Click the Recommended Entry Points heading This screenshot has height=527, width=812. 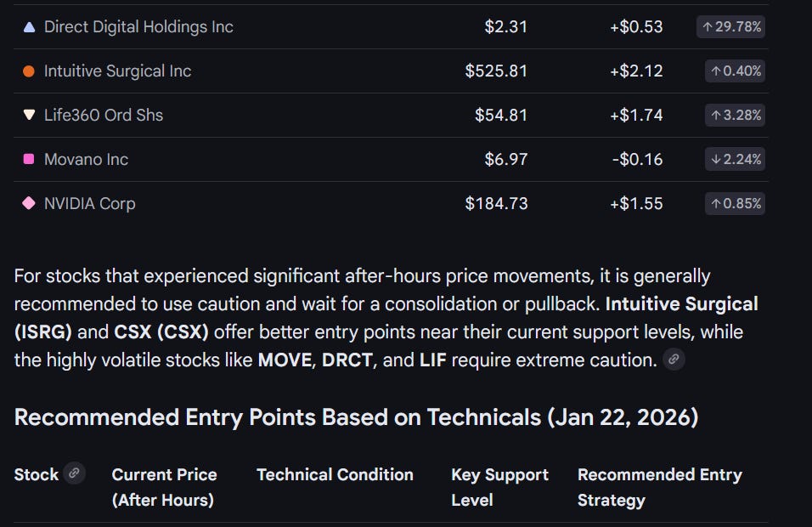(x=356, y=417)
